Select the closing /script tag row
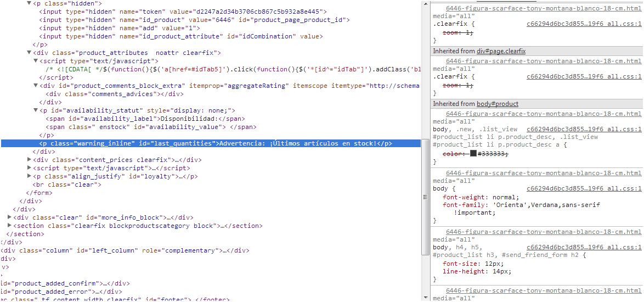 click(x=57, y=77)
